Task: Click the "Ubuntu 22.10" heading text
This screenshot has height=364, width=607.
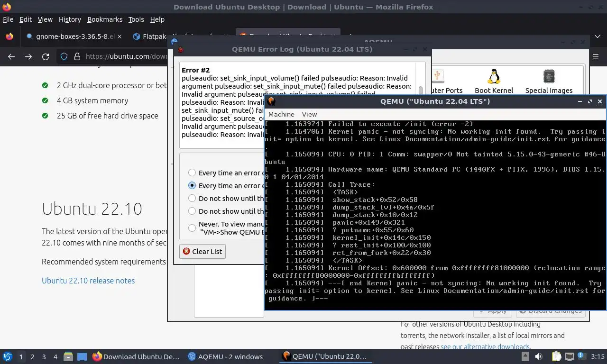Action: [92, 209]
